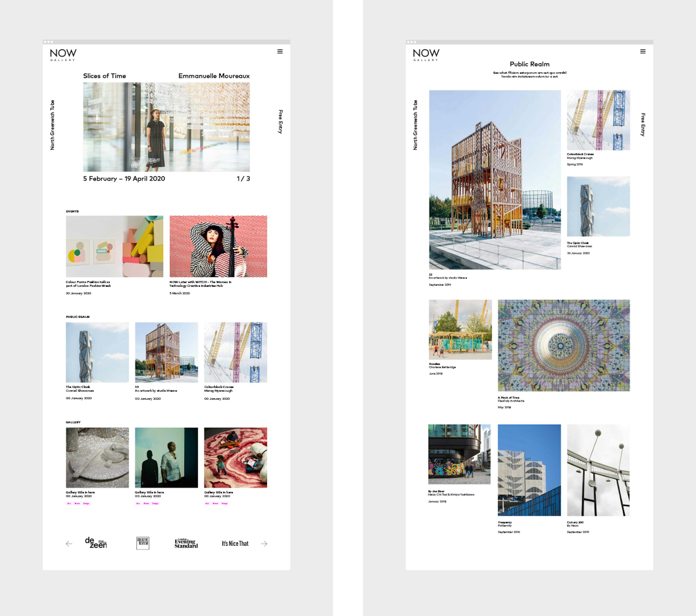Click the PUBLIC REALM section heading
The width and height of the screenshot is (696, 616).
tap(78, 317)
